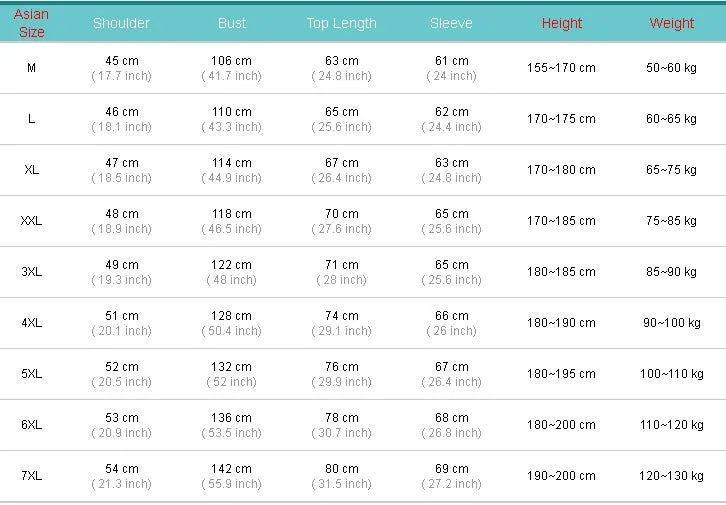Click the 106 cm bust value
Viewport: 726px width, 505px height.
232,61
